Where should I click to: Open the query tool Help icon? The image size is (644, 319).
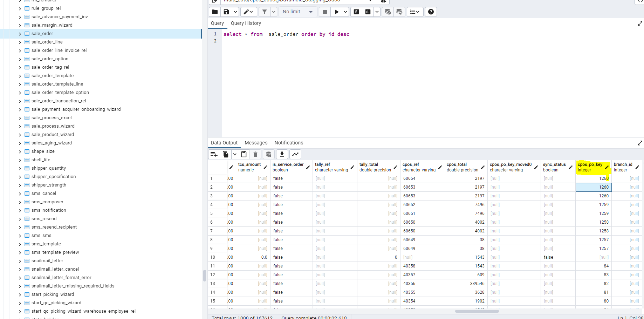(x=431, y=12)
